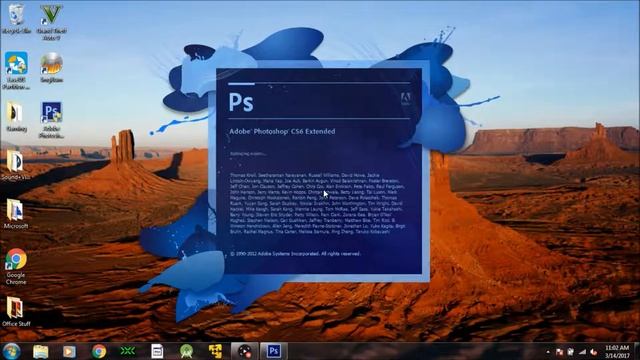Open the Microsoft folder on the desktop
This screenshot has width=640, height=360.
point(16,213)
